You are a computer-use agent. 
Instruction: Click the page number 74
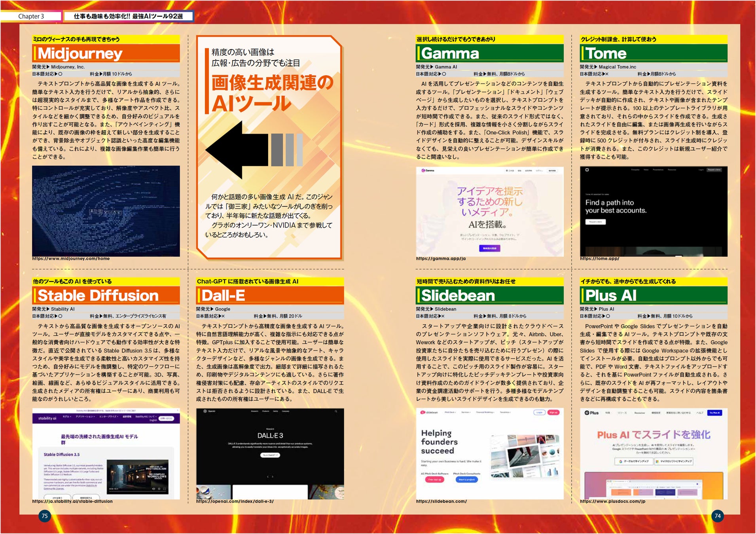pyautogui.click(x=718, y=516)
